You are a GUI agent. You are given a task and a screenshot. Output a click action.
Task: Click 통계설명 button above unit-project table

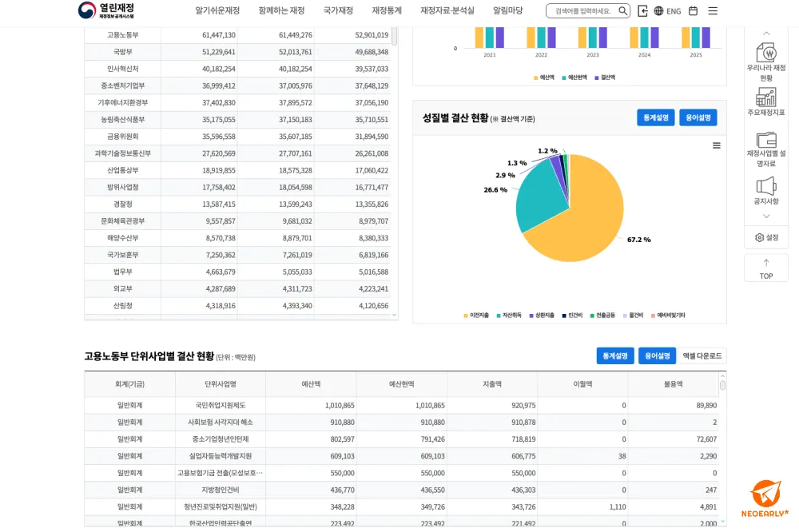[615, 355]
